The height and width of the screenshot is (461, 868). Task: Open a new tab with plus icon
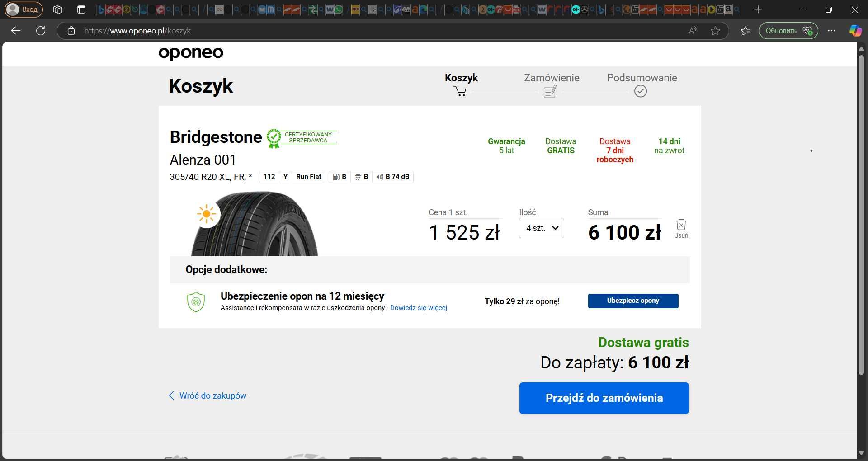pyautogui.click(x=758, y=9)
